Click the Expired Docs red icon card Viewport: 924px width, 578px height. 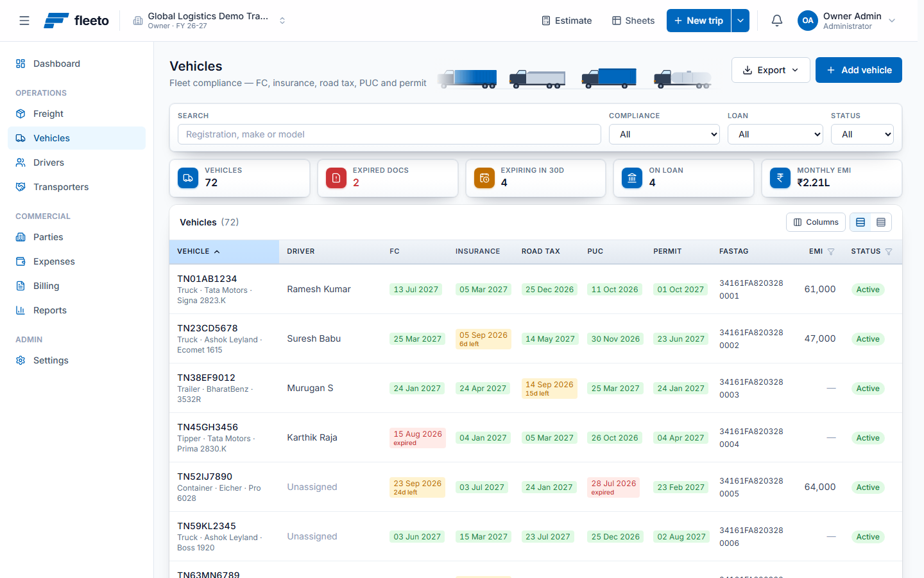(336, 178)
